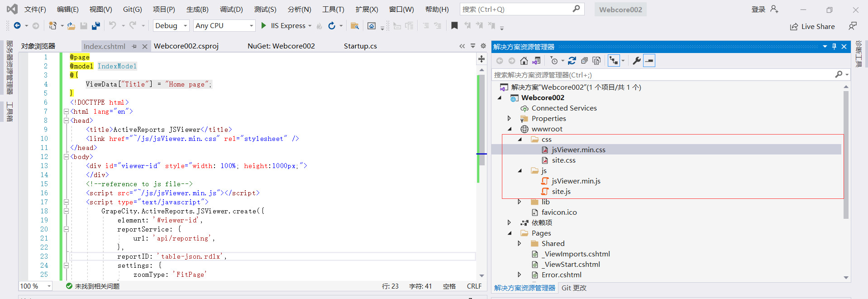Screen dimensions: 868x299
Task: Pin the Index.cshtml tab
Action: (134, 46)
